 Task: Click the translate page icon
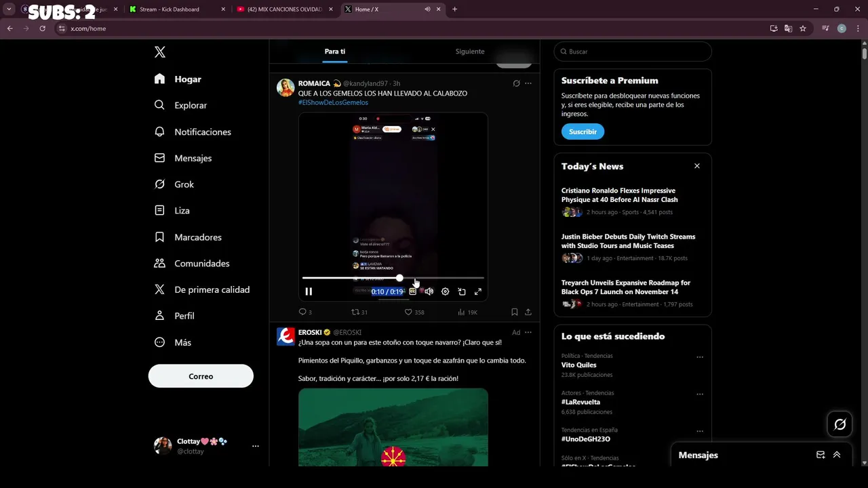[788, 28]
